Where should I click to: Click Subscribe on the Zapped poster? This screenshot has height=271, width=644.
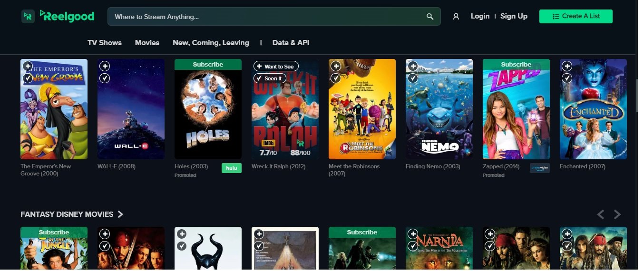coord(516,65)
